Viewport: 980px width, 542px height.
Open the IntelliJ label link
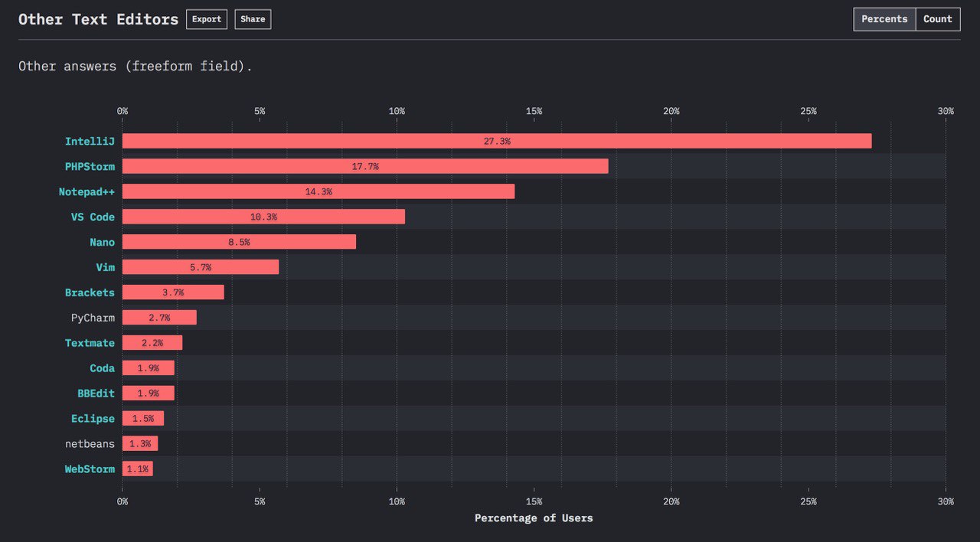coord(90,141)
